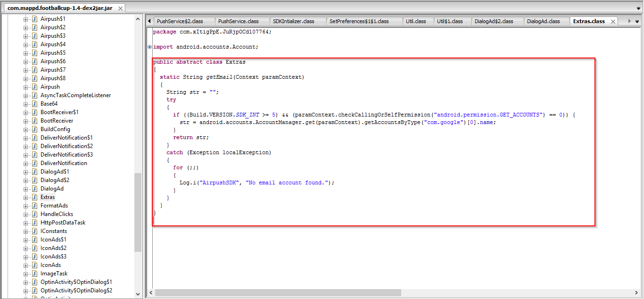Expand the Airpush tree node
644x299 pixels.
26,87
